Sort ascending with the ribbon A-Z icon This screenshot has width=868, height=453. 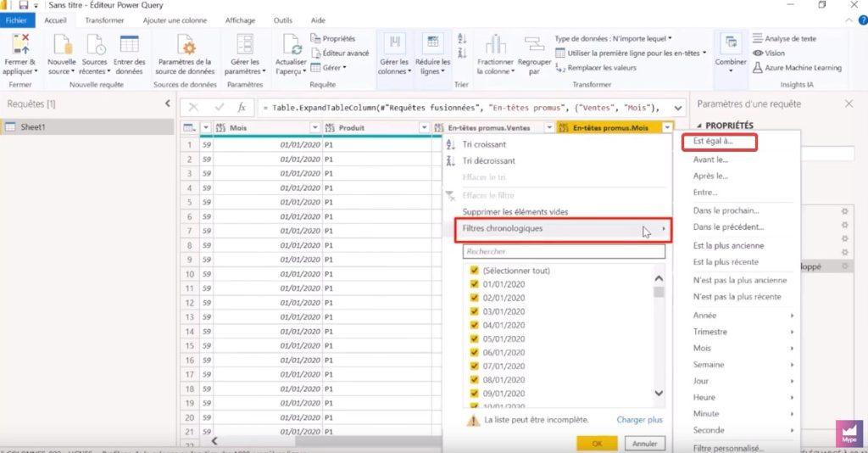[462, 39]
